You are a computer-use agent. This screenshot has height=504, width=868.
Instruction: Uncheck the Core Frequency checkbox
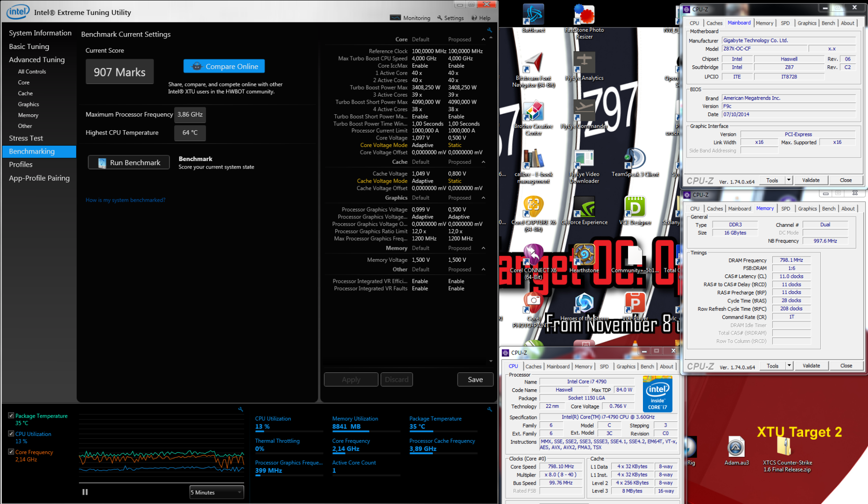[11, 452]
